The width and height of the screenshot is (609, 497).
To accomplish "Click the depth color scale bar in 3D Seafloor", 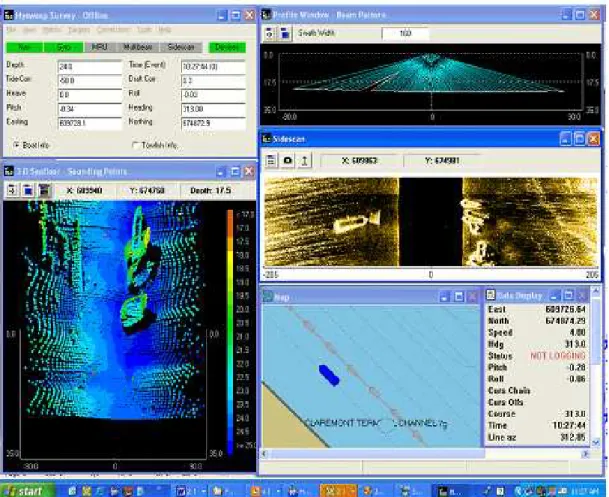I will click(x=230, y=331).
